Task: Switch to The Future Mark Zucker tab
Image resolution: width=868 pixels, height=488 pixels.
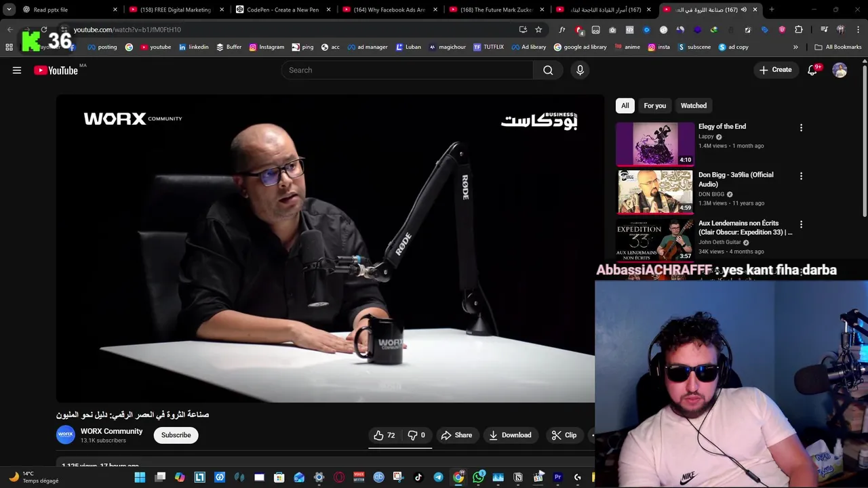Action: coord(496,9)
